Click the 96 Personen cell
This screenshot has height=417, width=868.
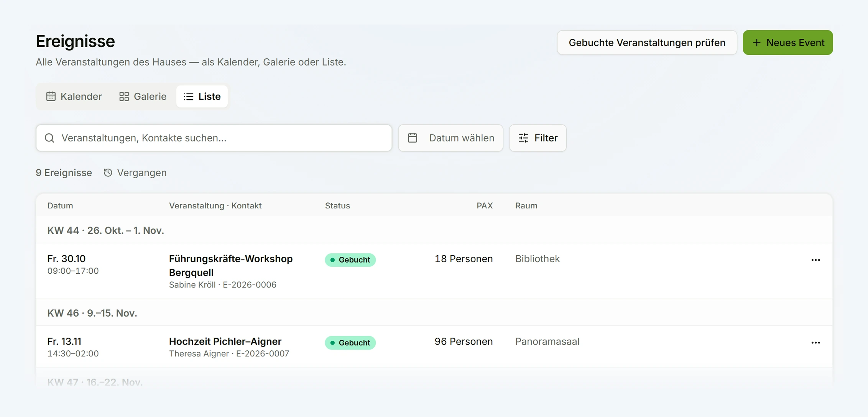(x=464, y=341)
